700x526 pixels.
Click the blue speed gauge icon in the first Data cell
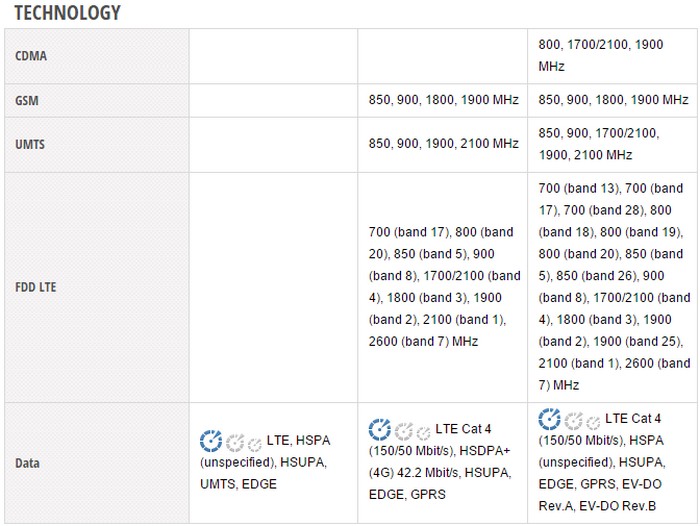(211, 440)
